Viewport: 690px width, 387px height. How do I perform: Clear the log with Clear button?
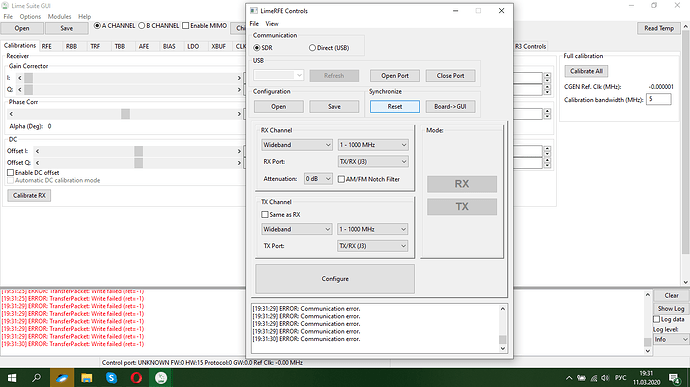pos(671,295)
